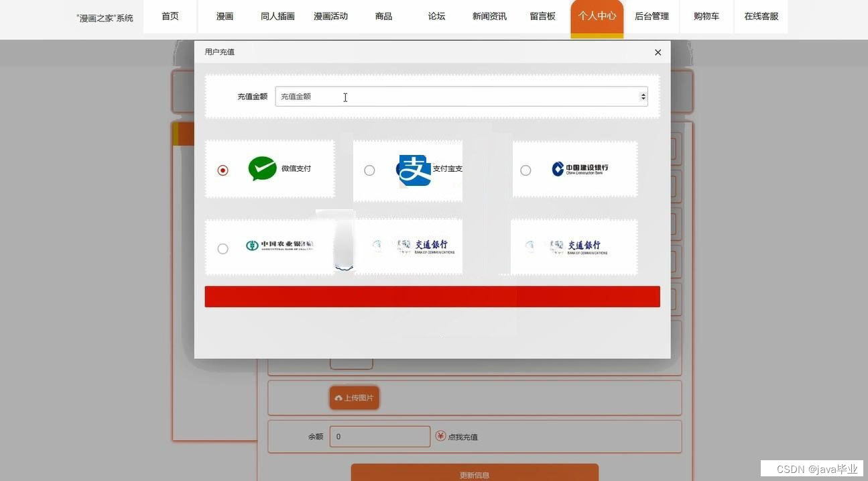Close the 用户充值 dialog
This screenshot has height=481, width=868.
click(658, 52)
